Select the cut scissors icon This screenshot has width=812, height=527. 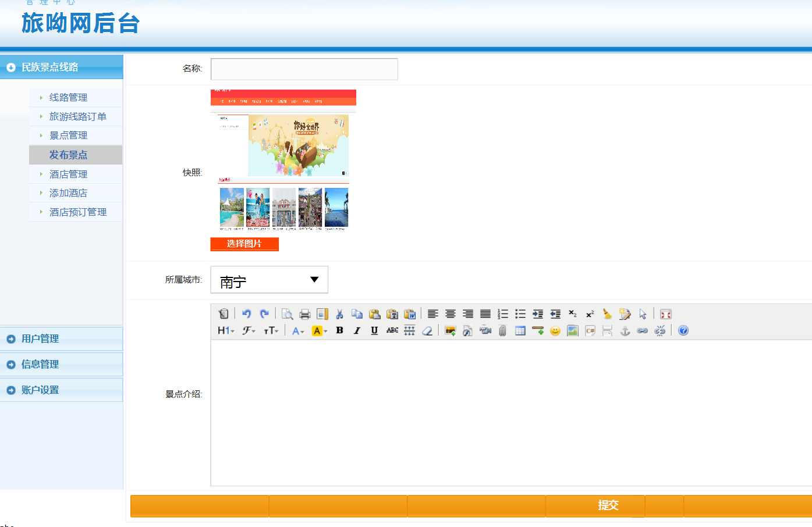click(x=339, y=314)
